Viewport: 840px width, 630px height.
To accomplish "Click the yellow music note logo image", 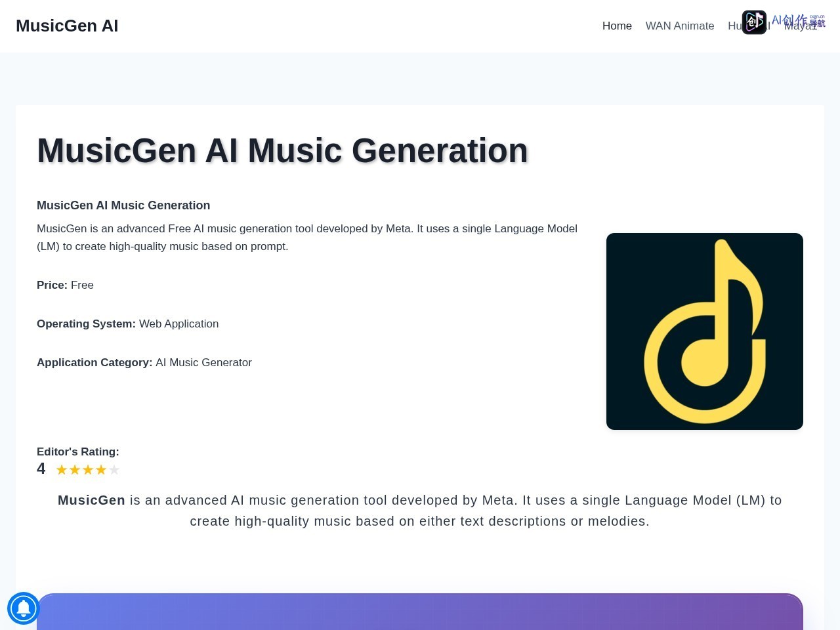I will click(x=705, y=331).
